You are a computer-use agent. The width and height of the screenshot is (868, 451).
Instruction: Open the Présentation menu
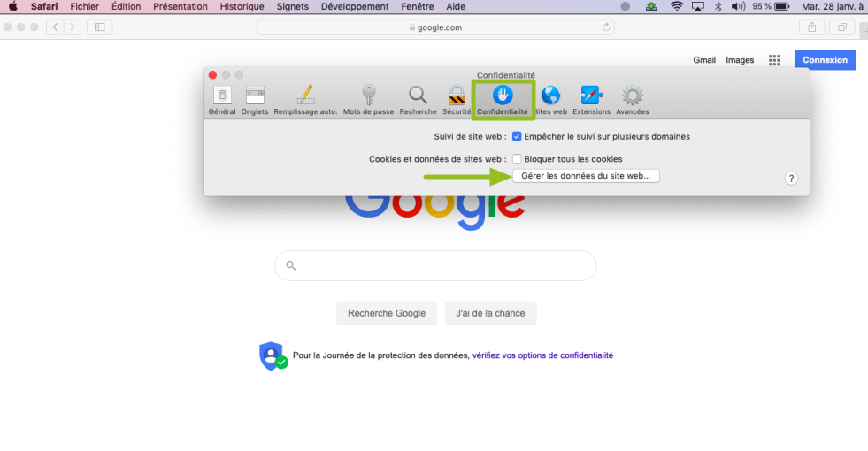pos(181,7)
